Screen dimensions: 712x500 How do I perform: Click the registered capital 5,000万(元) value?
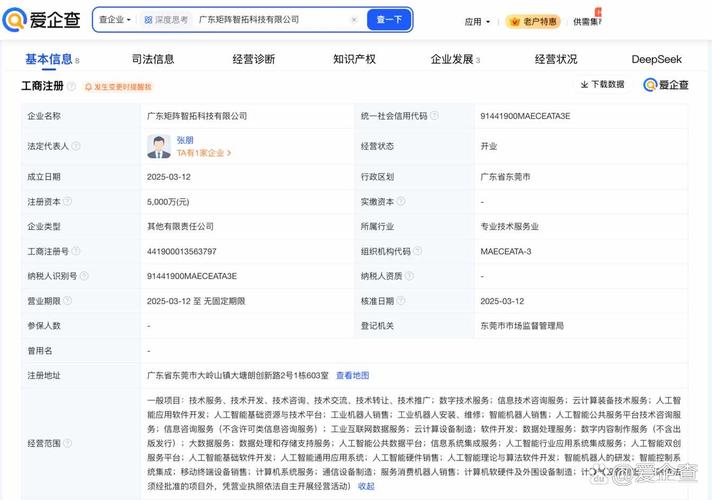point(168,202)
